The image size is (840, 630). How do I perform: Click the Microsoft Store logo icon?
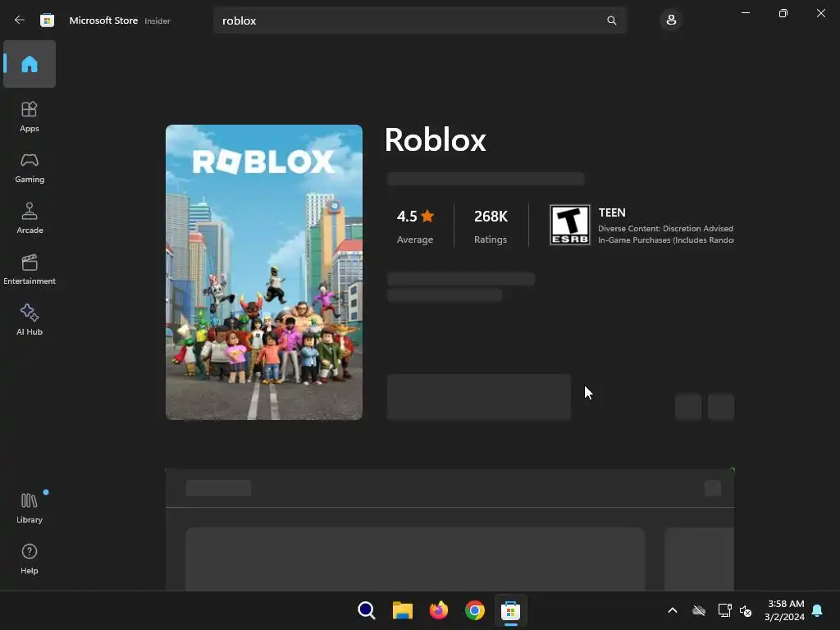click(x=47, y=21)
